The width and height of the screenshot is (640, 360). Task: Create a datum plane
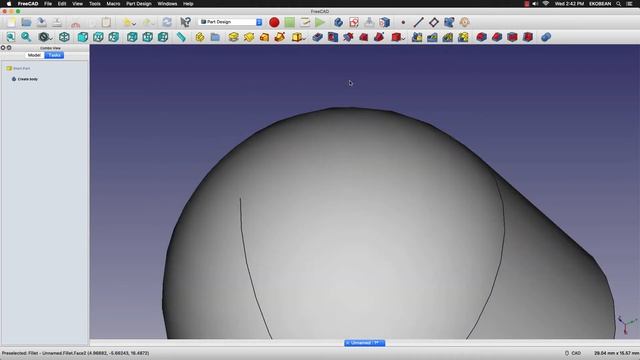(434, 22)
